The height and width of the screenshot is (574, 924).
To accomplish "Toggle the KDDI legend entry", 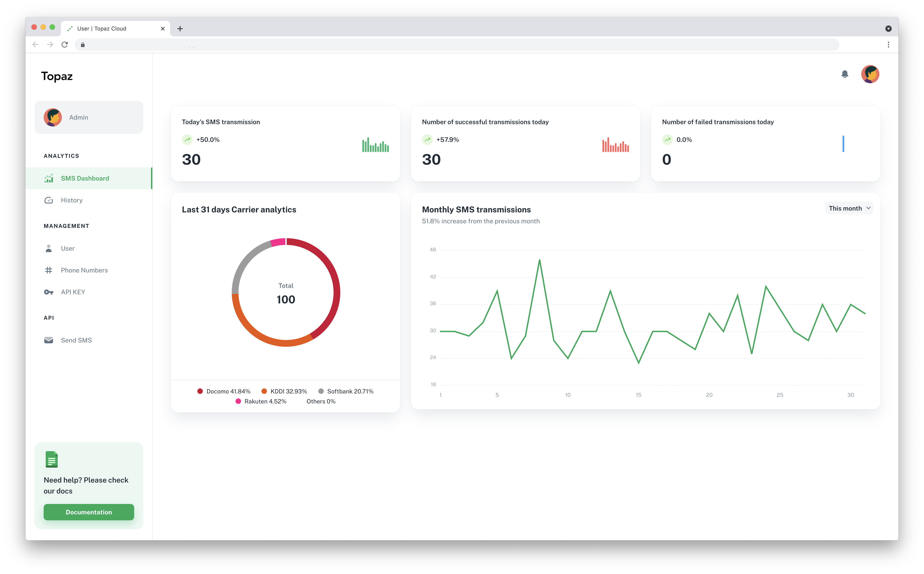I will coord(284,391).
